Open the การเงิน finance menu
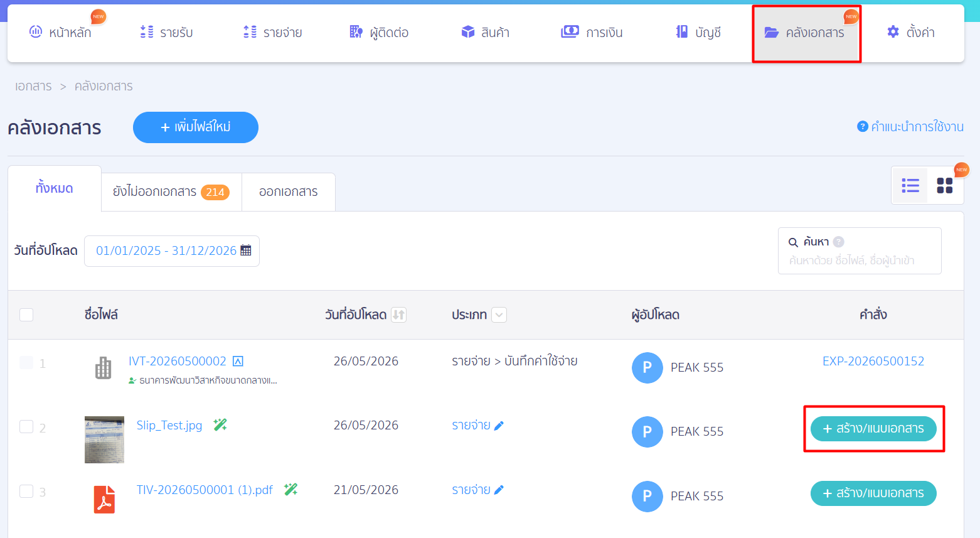Image resolution: width=980 pixels, height=538 pixels. coord(592,32)
